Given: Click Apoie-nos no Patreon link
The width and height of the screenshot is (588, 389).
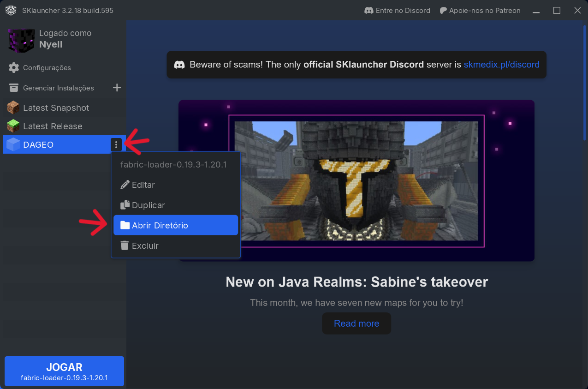Looking at the screenshot, I should pyautogui.click(x=480, y=10).
